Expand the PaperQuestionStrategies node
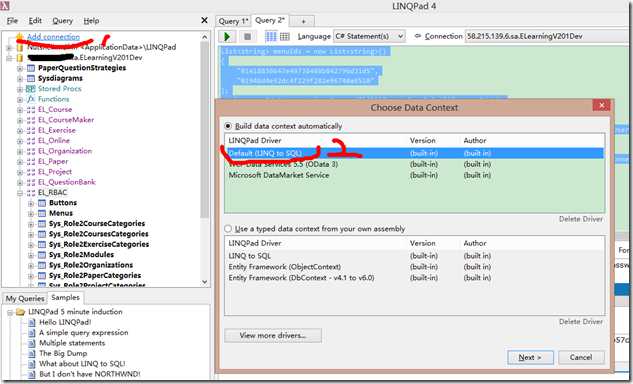Viewport: 633px width, 384px height. coord(19,68)
